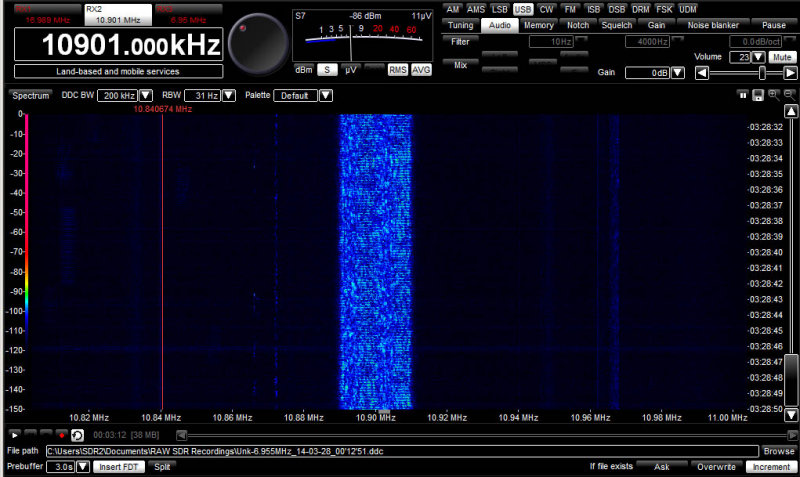This screenshot has height=477, width=800.
Task: Open the Notch tab
Action: click(578, 25)
